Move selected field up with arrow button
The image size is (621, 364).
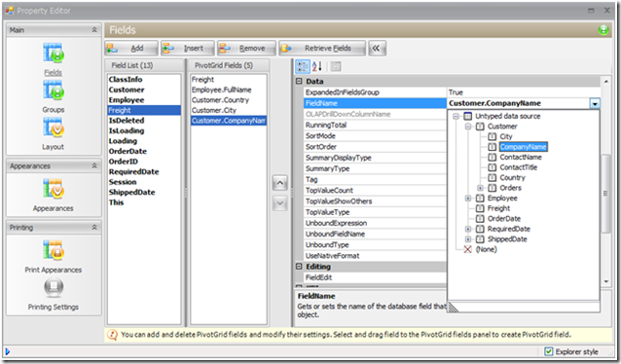coord(279,183)
